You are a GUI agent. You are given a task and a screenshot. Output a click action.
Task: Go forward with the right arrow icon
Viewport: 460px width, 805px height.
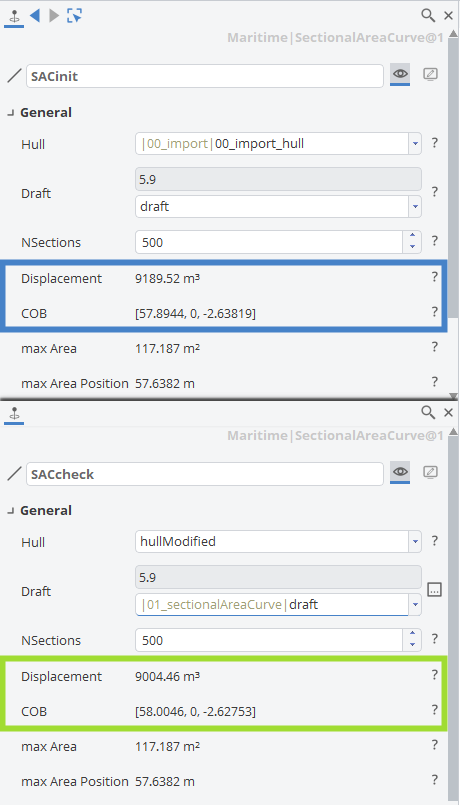tap(54, 16)
